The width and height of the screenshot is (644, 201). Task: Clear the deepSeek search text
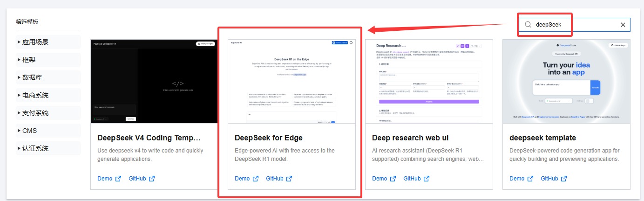point(623,25)
